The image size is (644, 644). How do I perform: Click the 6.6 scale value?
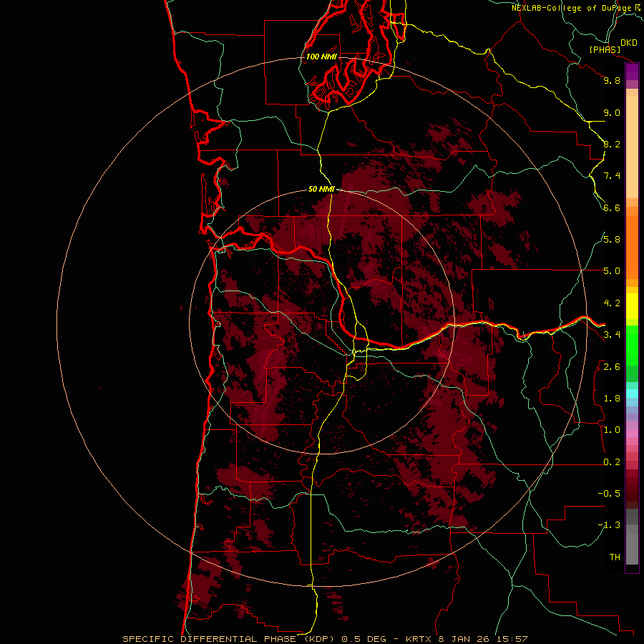click(x=612, y=208)
